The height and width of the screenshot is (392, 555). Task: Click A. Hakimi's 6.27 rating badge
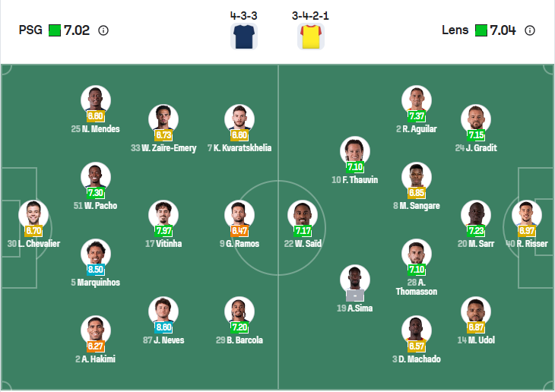pyautogui.click(x=96, y=346)
